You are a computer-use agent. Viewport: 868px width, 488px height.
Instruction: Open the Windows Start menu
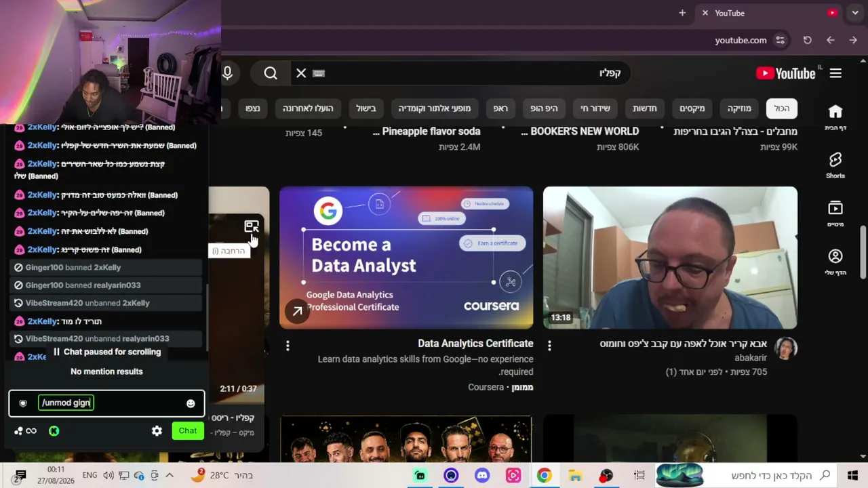[852, 476]
